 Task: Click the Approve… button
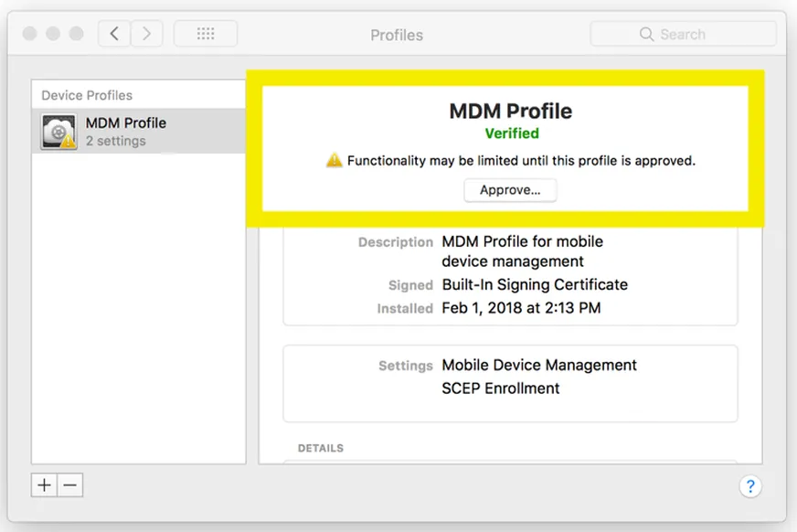(x=510, y=190)
